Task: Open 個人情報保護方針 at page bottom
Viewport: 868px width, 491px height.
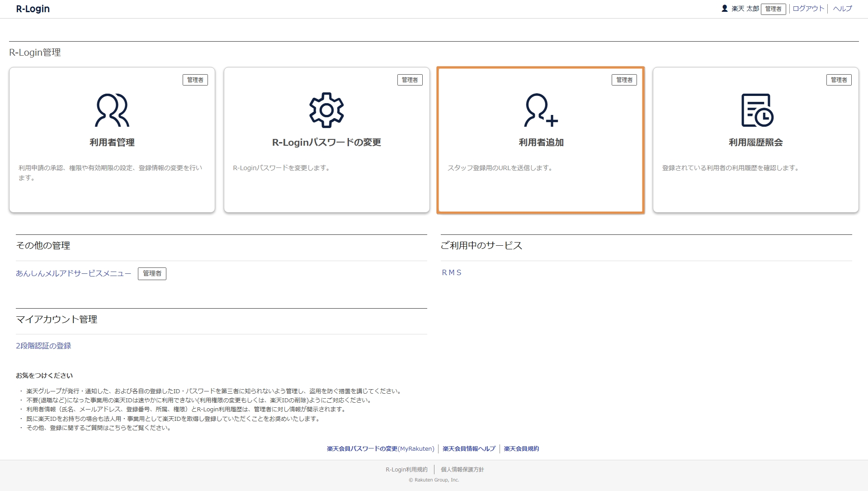Action: coord(462,469)
